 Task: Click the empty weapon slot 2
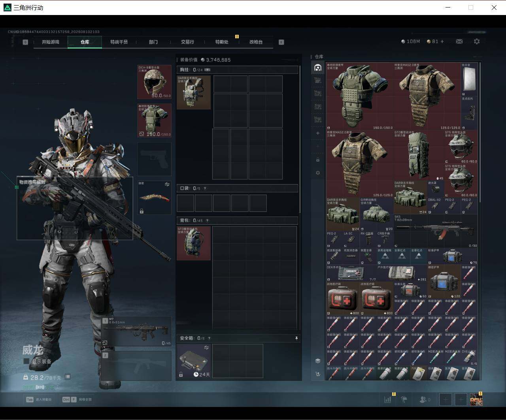pos(137,365)
